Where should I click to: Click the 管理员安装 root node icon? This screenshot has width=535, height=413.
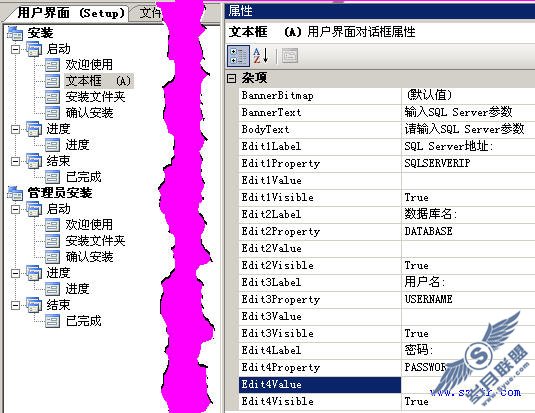point(15,193)
